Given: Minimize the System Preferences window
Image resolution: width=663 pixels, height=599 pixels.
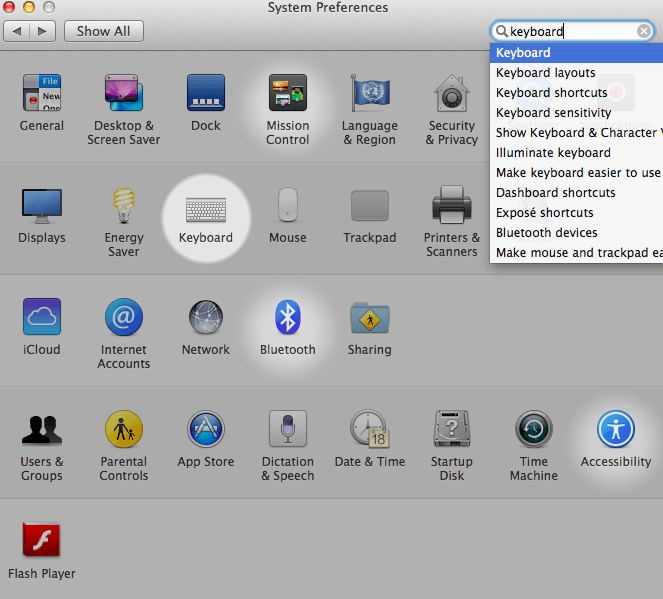Looking at the screenshot, I should tap(29, 7).
